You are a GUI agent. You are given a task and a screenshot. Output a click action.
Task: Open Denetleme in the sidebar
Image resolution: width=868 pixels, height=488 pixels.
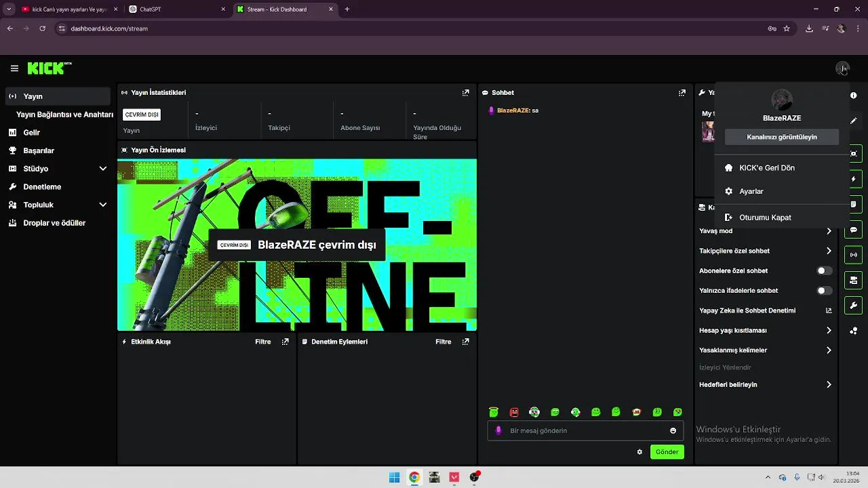coord(58,186)
